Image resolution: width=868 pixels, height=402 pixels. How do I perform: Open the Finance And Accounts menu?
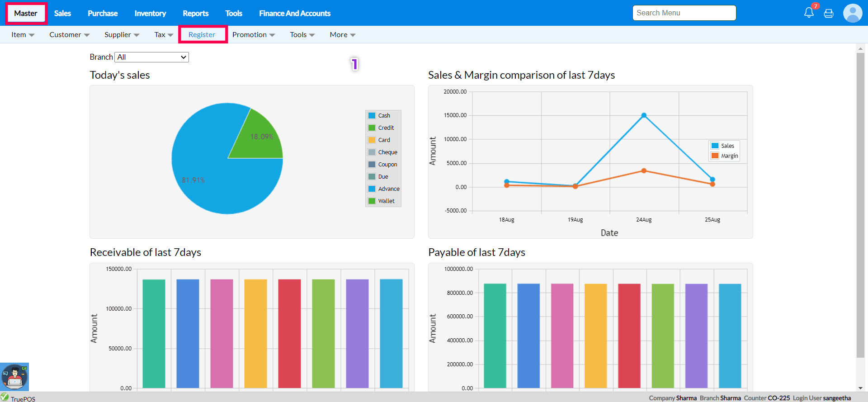(x=294, y=14)
